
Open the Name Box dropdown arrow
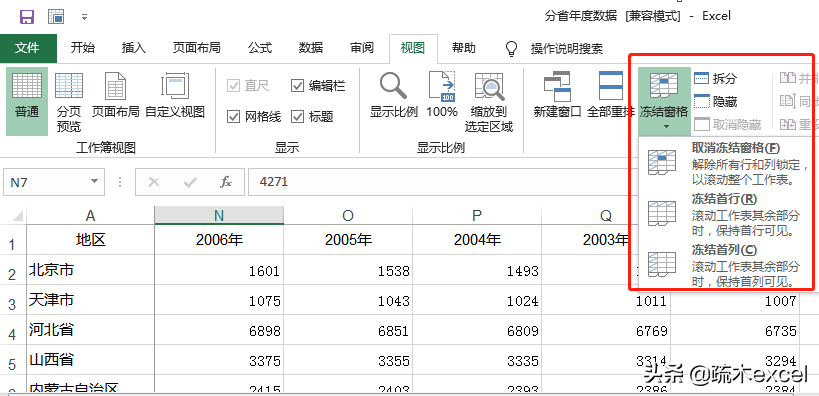click(94, 181)
